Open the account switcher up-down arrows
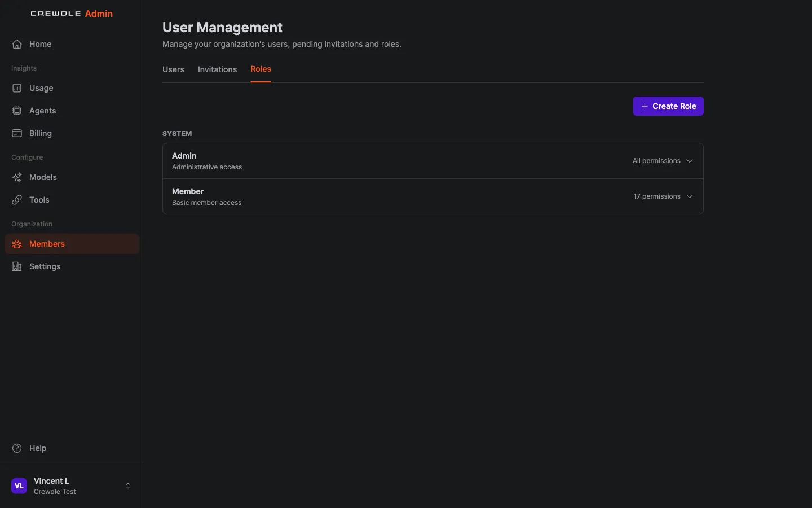 [128, 486]
